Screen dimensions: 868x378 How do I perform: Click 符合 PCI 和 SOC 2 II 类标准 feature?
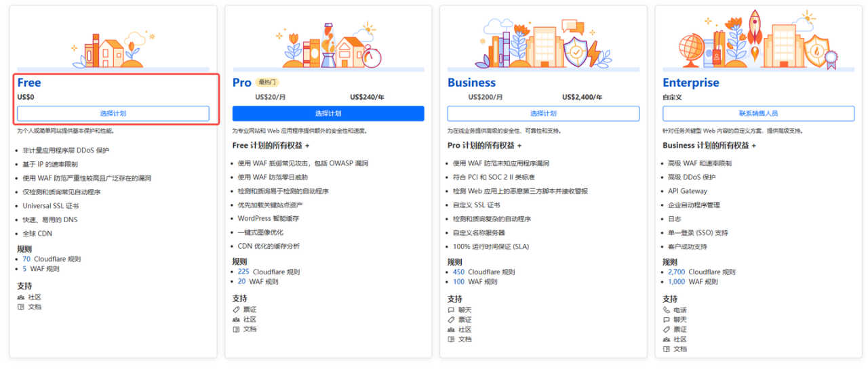click(494, 177)
